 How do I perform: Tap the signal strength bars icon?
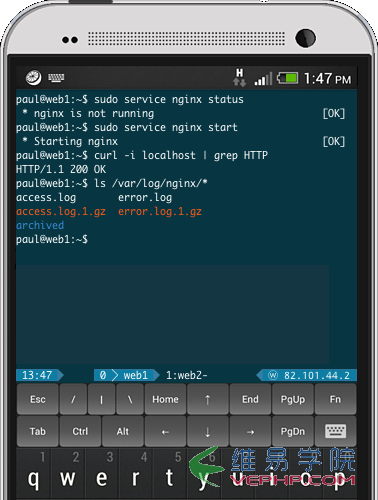[x=263, y=79]
